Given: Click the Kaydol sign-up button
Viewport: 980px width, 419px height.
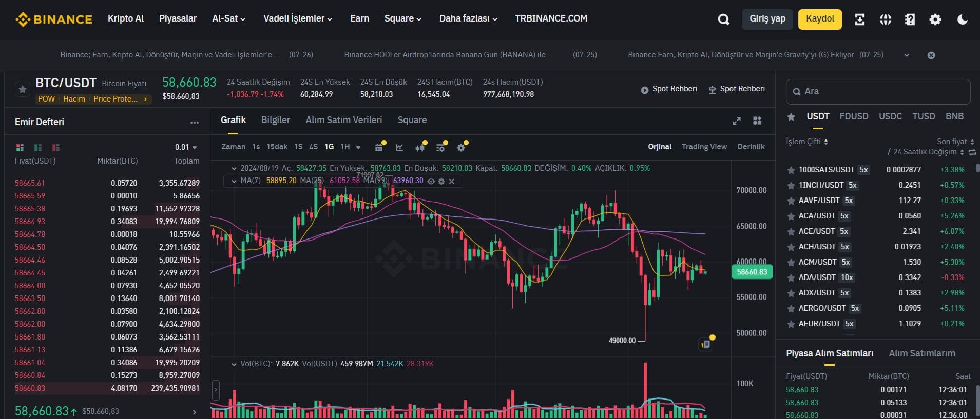Looking at the screenshot, I should coord(820,19).
